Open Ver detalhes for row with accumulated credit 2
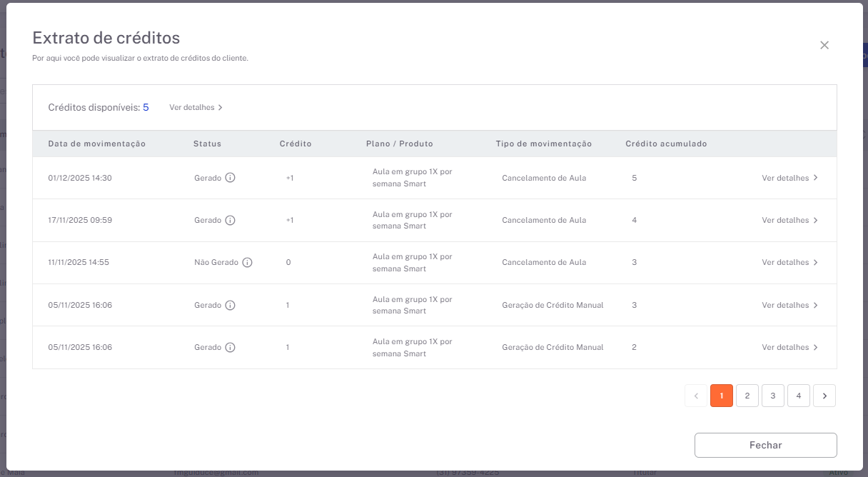The image size is (868, 477). (x=789, y=348)
